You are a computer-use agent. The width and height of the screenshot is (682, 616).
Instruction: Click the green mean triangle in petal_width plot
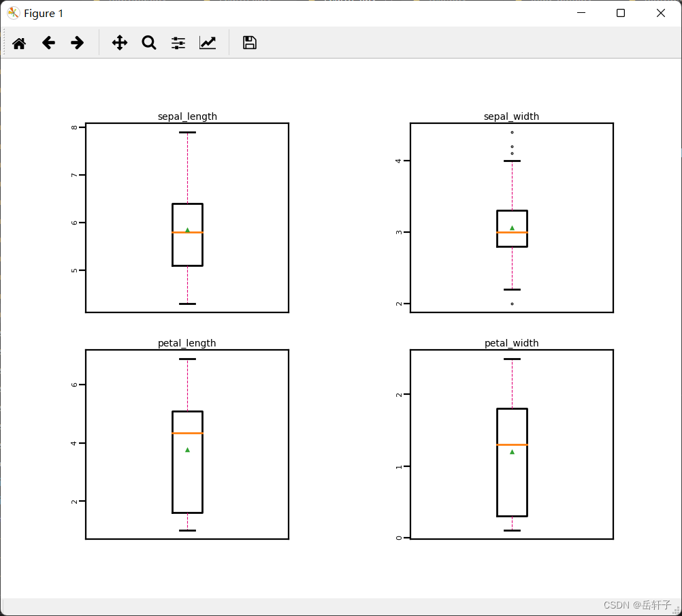[512, 452]
